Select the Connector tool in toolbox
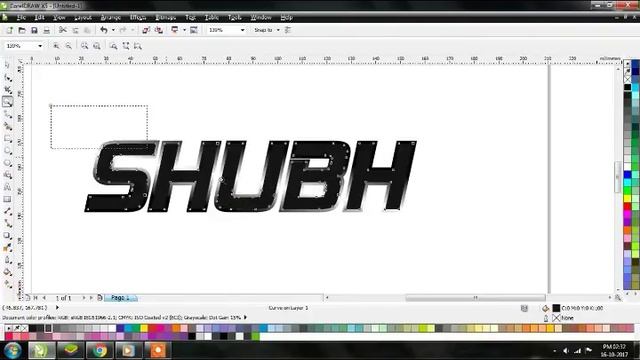 click(x=7, y=223)
